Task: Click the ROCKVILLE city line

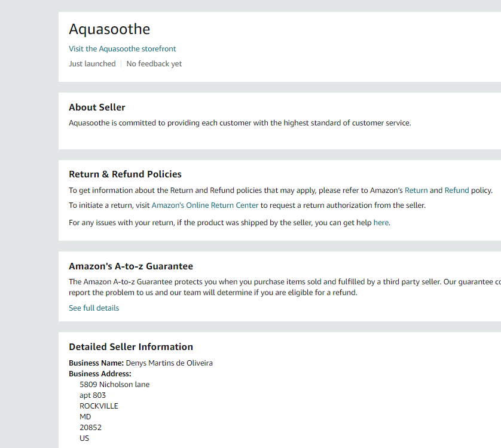Action: click(x=99, y=406)
